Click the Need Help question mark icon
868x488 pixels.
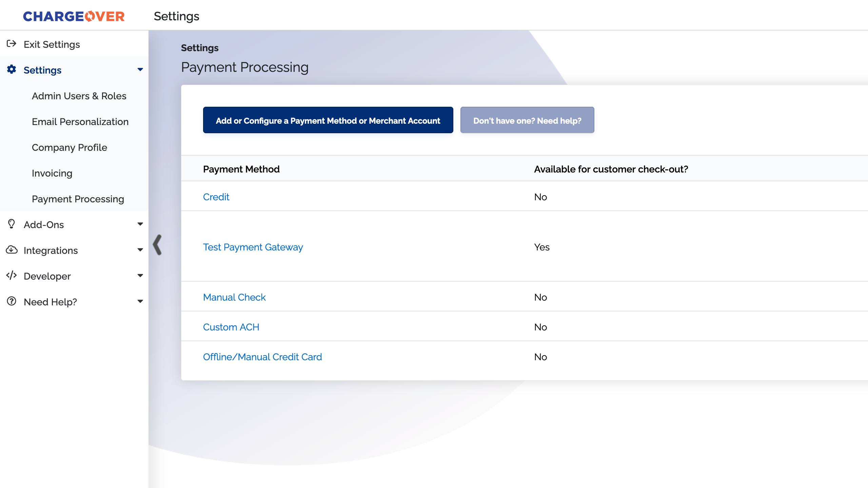pos(12,302)
